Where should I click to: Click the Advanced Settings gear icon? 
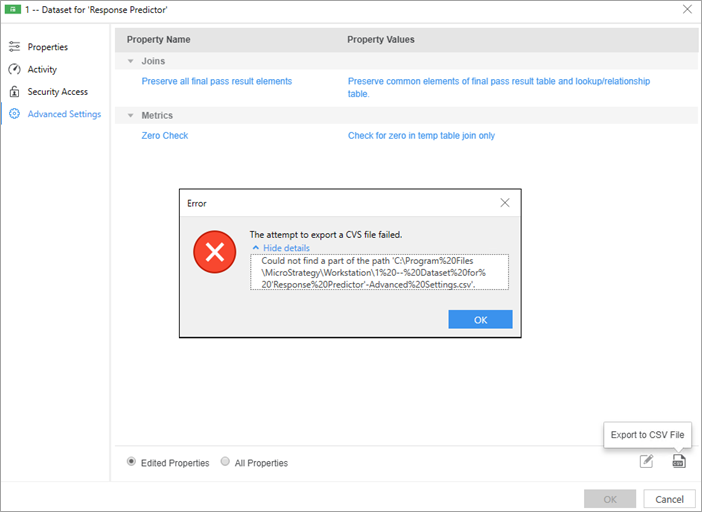(x=14, y=114)
